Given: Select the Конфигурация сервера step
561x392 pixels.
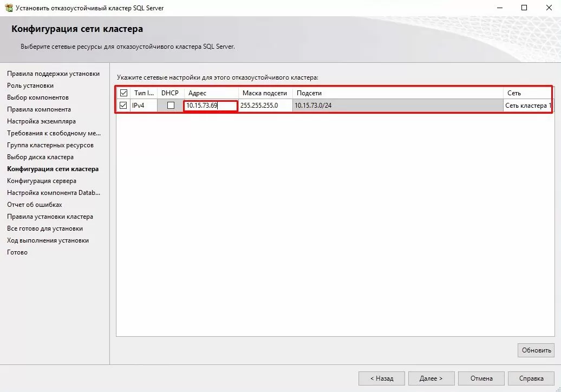Looking at the screenshot, I should pos(42,181).
